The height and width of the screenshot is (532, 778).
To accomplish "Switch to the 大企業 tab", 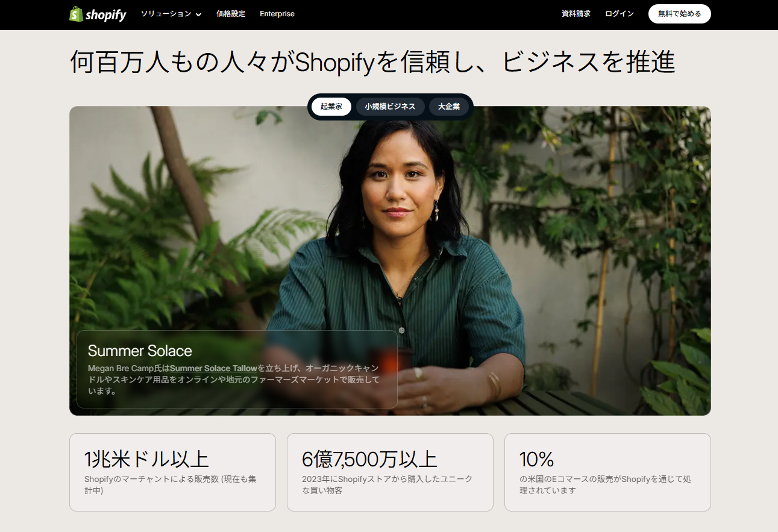I will point(449,107).
